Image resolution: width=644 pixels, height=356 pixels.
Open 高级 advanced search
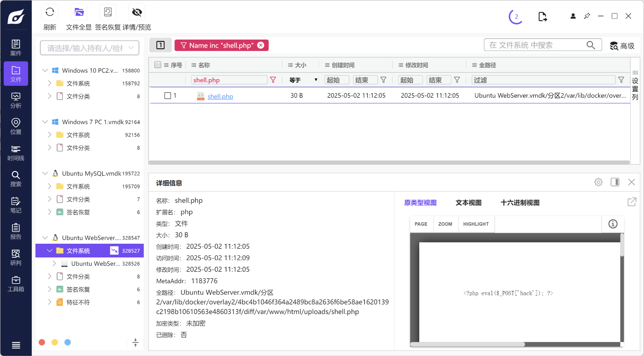click(x=622, y=46)
